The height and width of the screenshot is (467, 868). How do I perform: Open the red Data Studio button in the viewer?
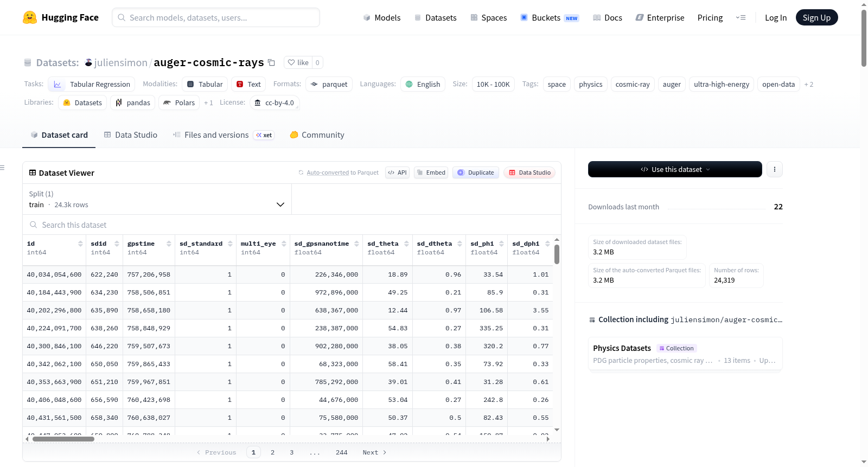tap(529, 172)
